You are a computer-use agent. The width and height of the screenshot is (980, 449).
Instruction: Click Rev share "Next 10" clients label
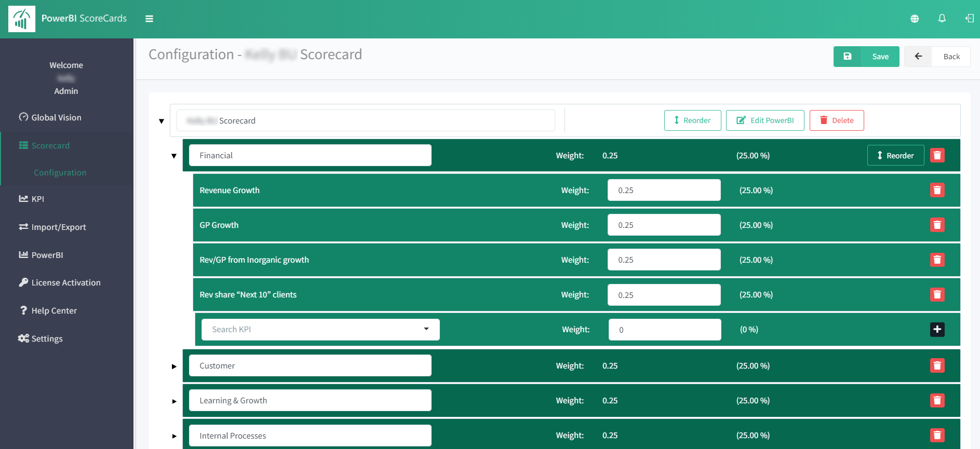coord(248,294)
